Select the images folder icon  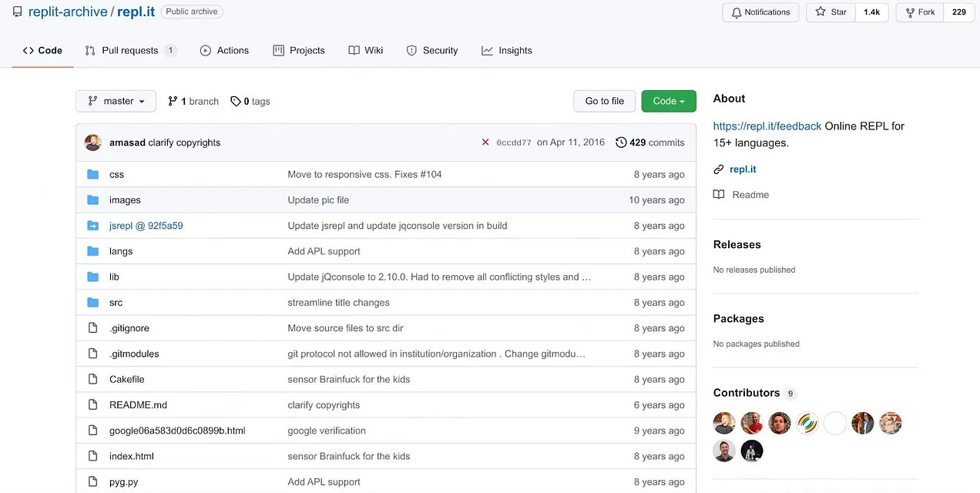click(x=93, y=200)
